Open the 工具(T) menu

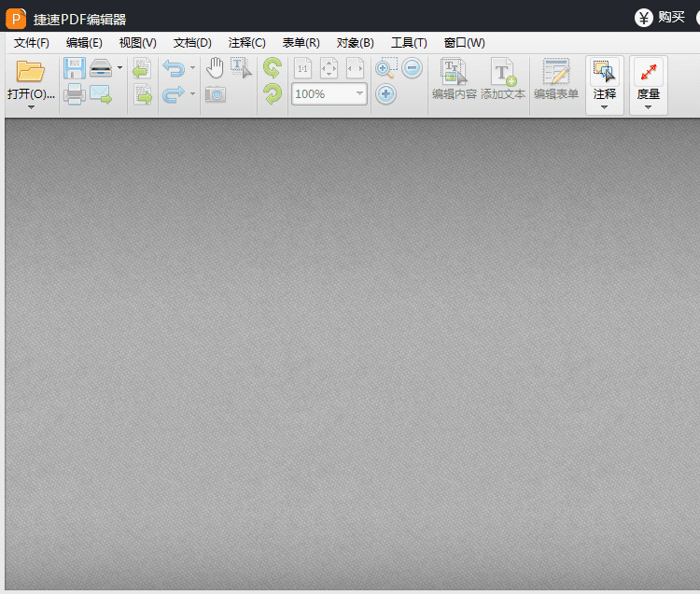[409, 43]
